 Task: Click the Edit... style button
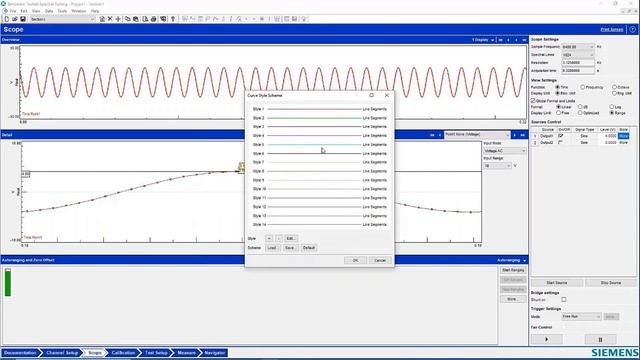pos(291,238)
